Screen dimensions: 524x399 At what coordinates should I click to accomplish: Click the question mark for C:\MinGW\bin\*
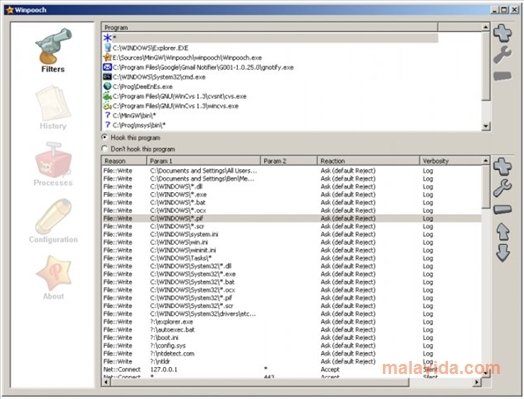point(107,115)
